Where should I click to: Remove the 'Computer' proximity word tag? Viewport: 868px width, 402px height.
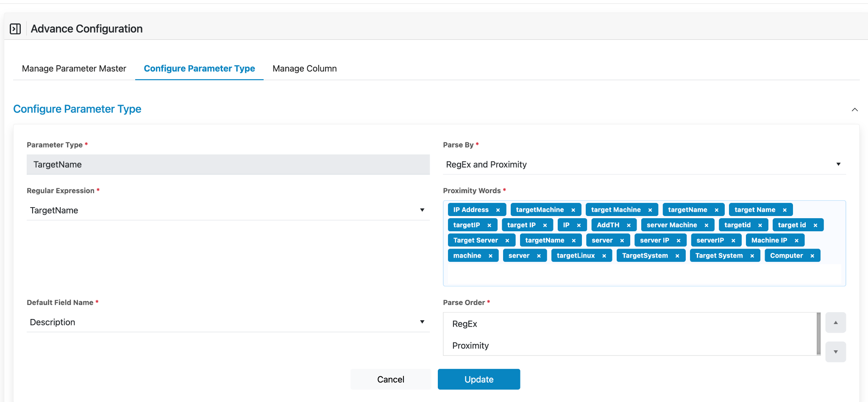812,256
